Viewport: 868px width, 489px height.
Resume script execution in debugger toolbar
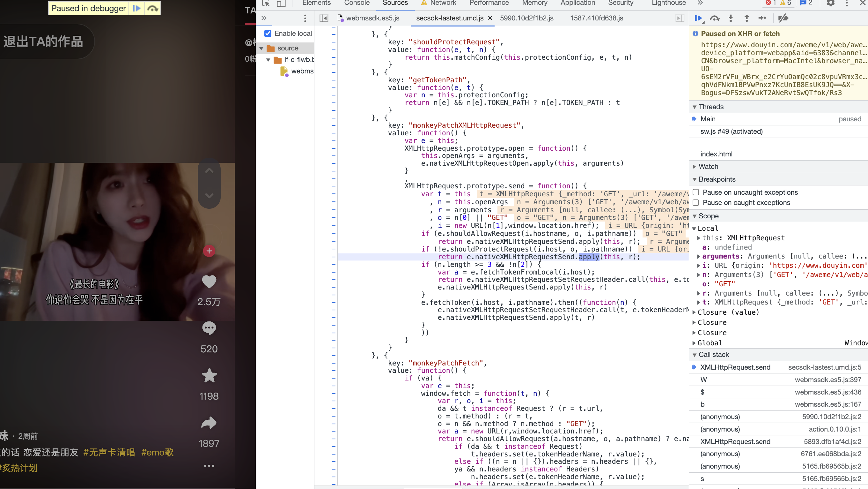coord(698,18)
